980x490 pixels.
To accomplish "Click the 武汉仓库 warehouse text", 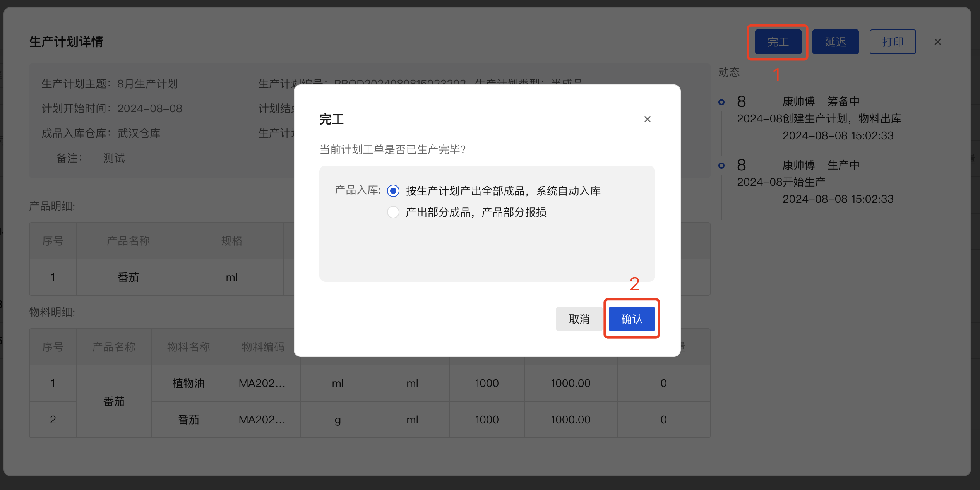I will (x=139, y=133).
